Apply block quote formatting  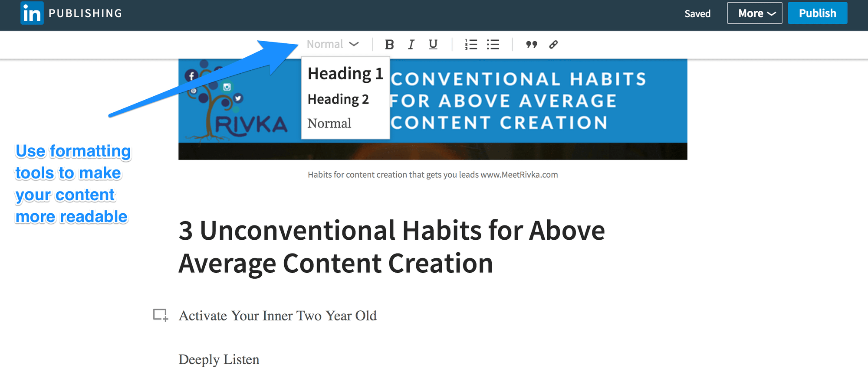click(x=531, y=45)
